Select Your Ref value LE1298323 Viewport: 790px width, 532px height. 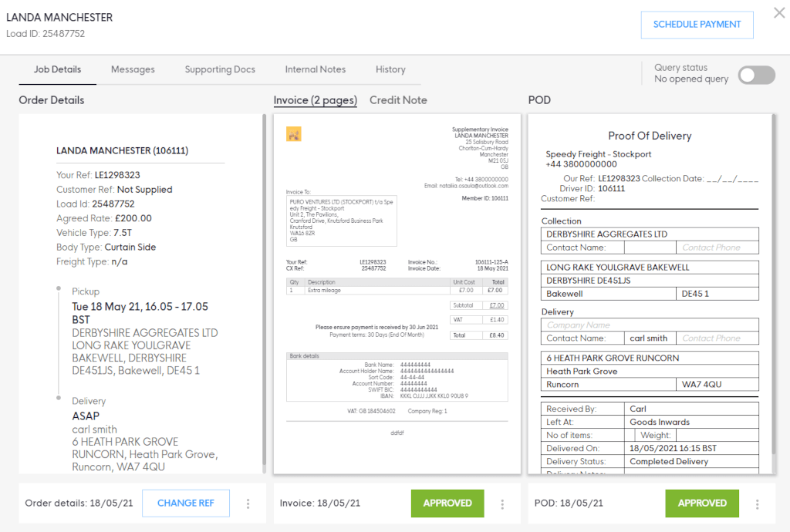point(117,175)
